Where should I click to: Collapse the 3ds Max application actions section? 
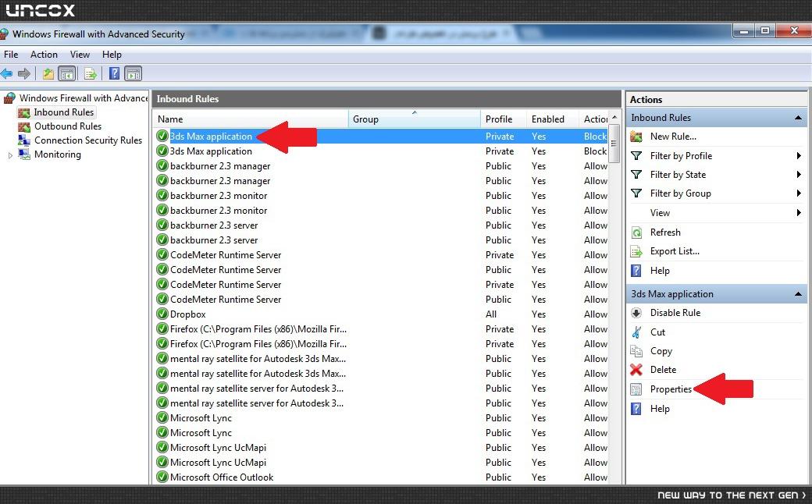click(798, 294)
